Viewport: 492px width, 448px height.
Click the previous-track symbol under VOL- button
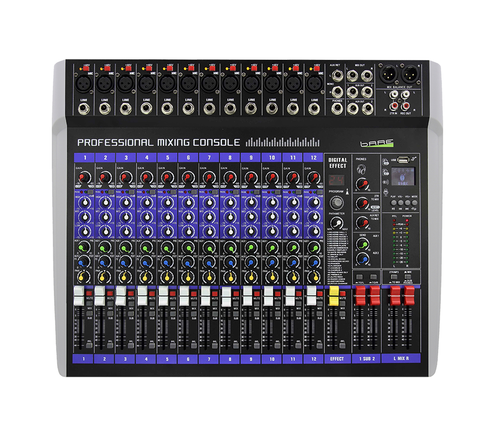click(400, 209)
